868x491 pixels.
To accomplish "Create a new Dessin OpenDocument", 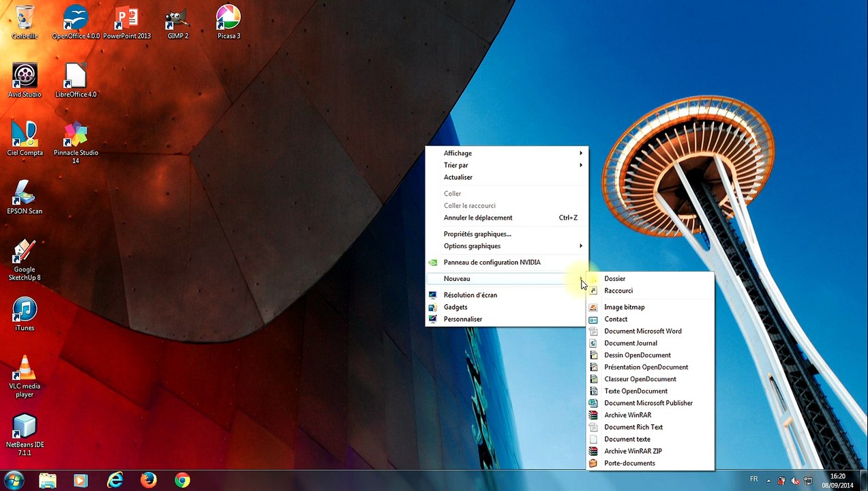I will 650,355.
